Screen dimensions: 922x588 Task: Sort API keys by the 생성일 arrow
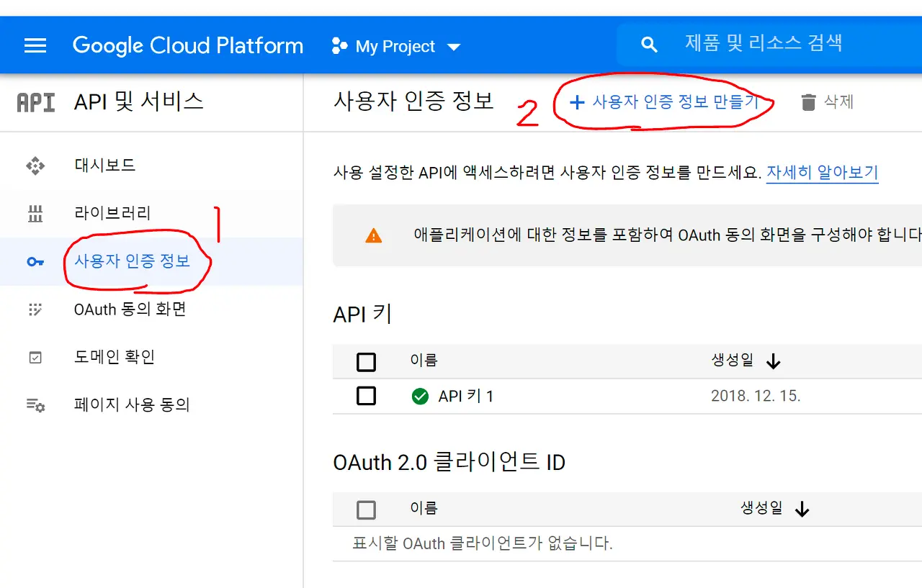[x=774, y=361]
